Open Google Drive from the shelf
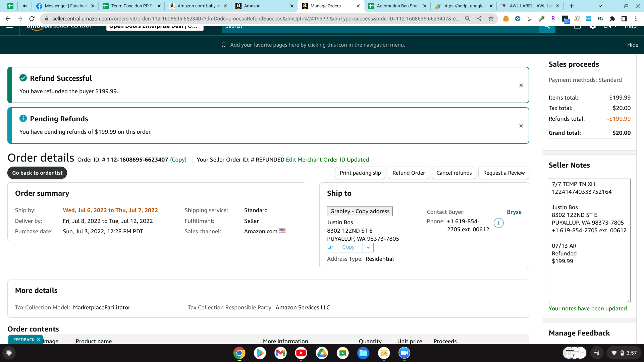The height and width of the screenshot is (362, 644). tap(322, 353)
